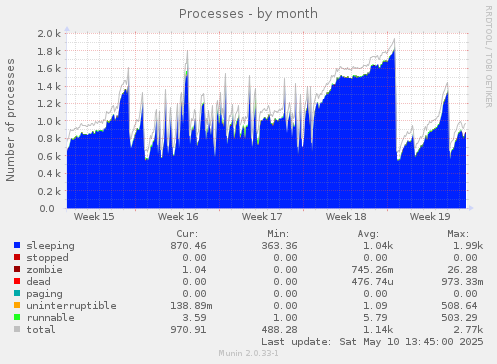Click the 'stopped' legend label
Image resolution: width=497 pixels, height=364 pixels.
tap(47, 258)
